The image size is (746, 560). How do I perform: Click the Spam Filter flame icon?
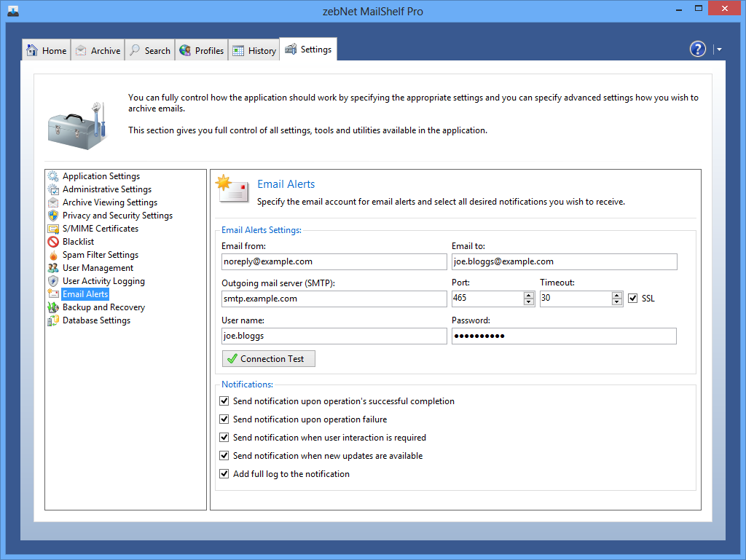[x=53, y=256]
